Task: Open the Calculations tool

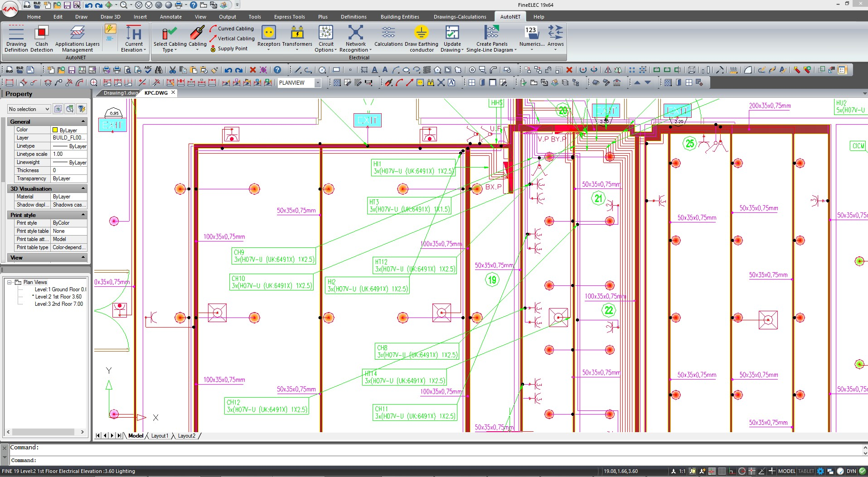Action: (x=388, y=34)
